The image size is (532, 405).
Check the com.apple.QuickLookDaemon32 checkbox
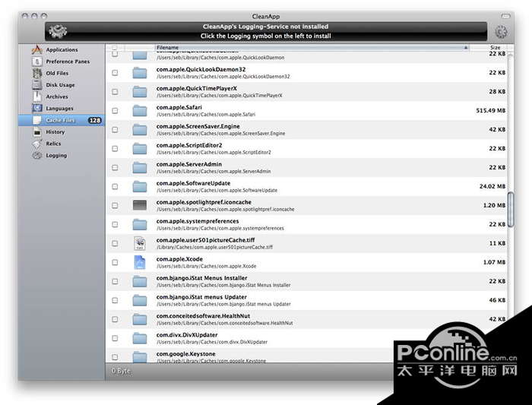click(115, 73)
